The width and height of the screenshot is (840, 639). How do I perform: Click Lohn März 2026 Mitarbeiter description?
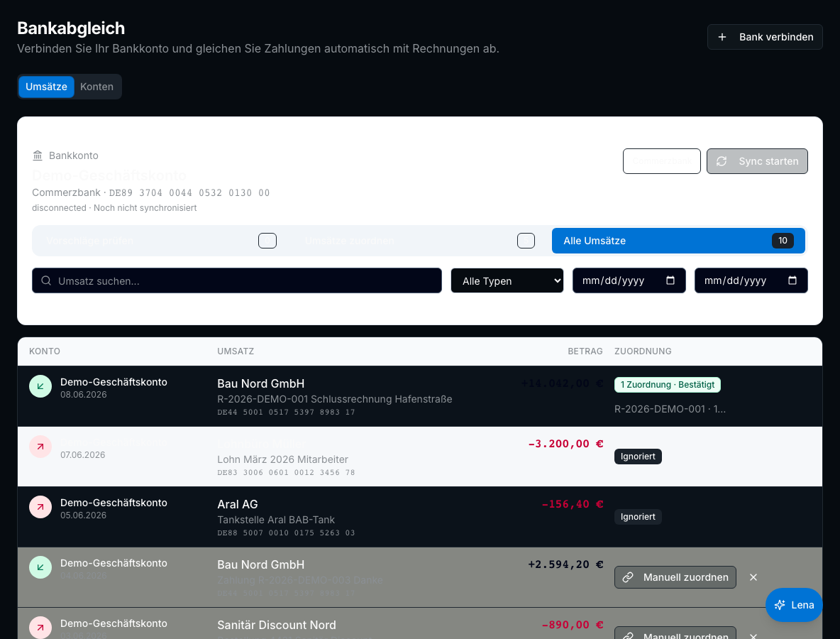[x=283, y=459]
